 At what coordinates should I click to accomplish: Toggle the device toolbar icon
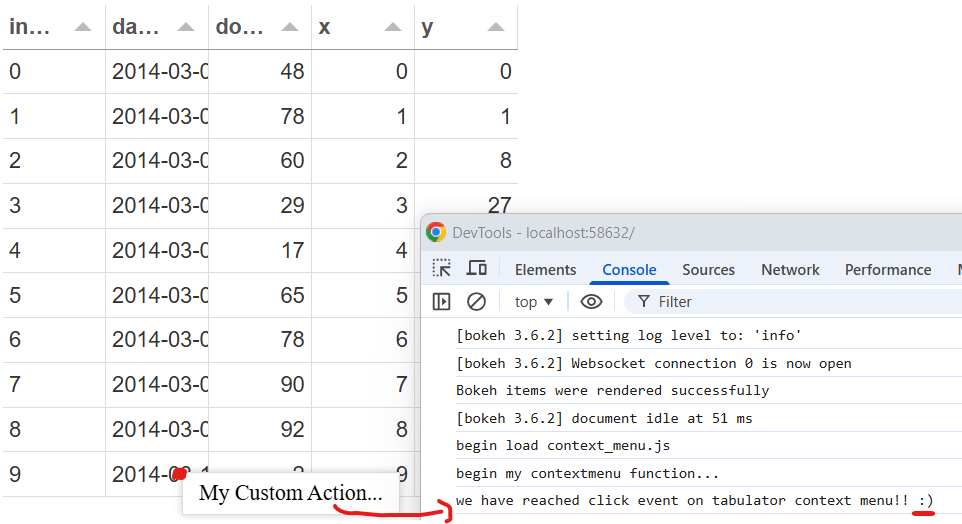[x=477, y=269]
